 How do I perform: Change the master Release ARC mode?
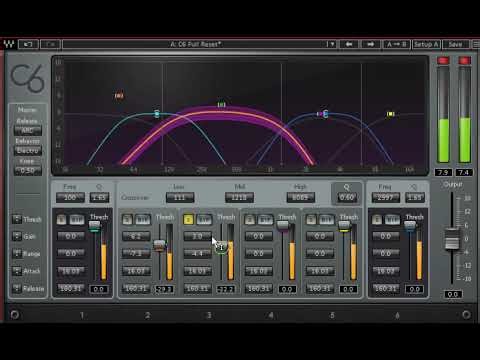pyautogui.click(x=28, y=130)
